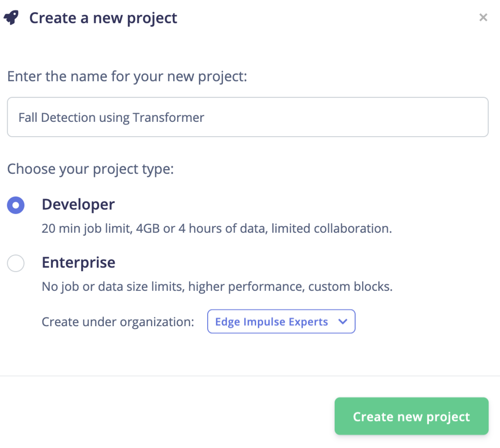The width and height of the screenshot is (500, 448).
Task: Click the "Enter the name for your new project" label
Action: click(x=127, y=77)
